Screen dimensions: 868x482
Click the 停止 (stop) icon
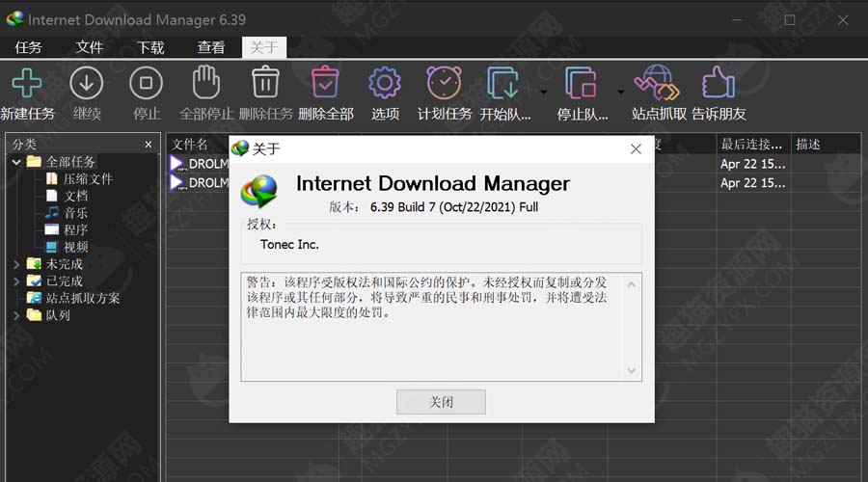[x=147, y=83]
